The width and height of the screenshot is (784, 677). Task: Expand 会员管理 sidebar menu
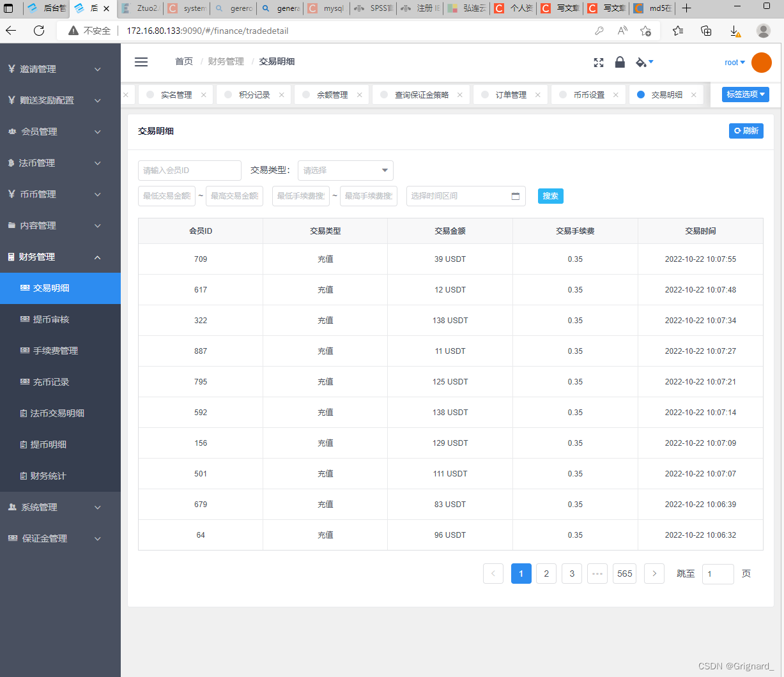click(x=60, y=132)
